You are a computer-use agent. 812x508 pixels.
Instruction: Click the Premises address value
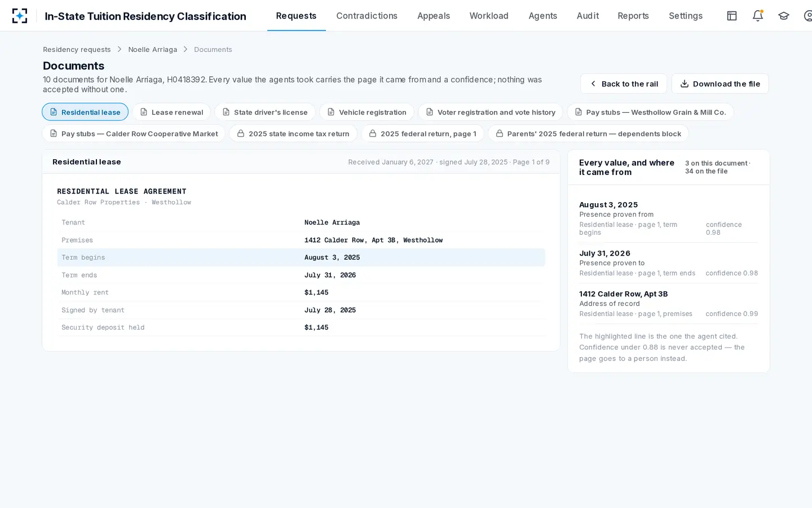pyautogui.click(x=373, y=240)
